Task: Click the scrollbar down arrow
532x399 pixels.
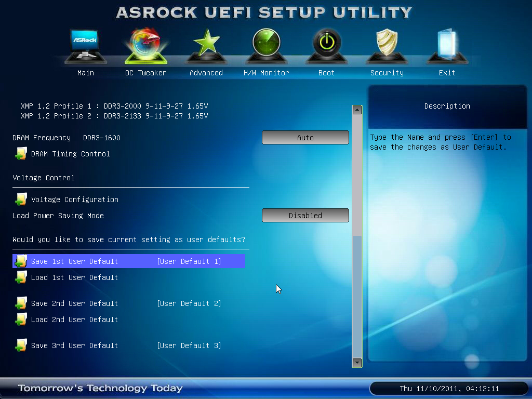Action: (x=357, y=362)
